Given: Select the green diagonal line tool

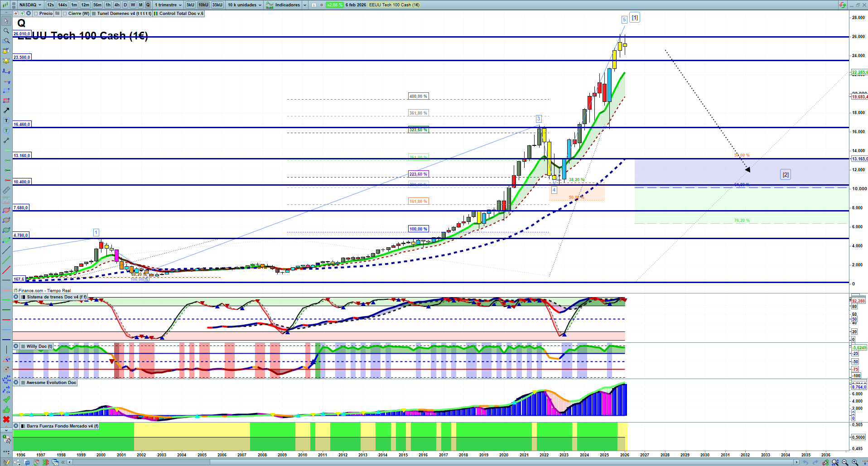Looking at the screenshot, I should pyautogui.click(x=6, y=260).
